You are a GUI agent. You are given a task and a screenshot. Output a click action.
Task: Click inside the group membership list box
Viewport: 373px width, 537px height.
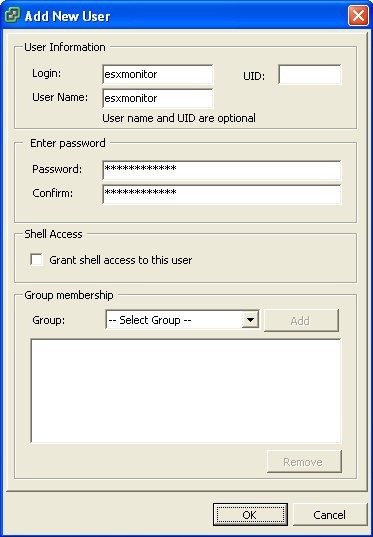tap(186, 391)
